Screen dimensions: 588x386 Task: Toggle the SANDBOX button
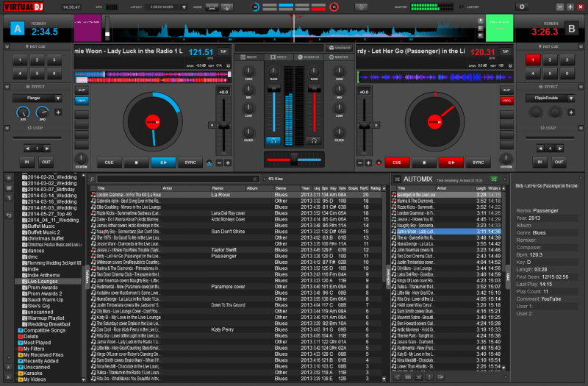pos(340,48)
